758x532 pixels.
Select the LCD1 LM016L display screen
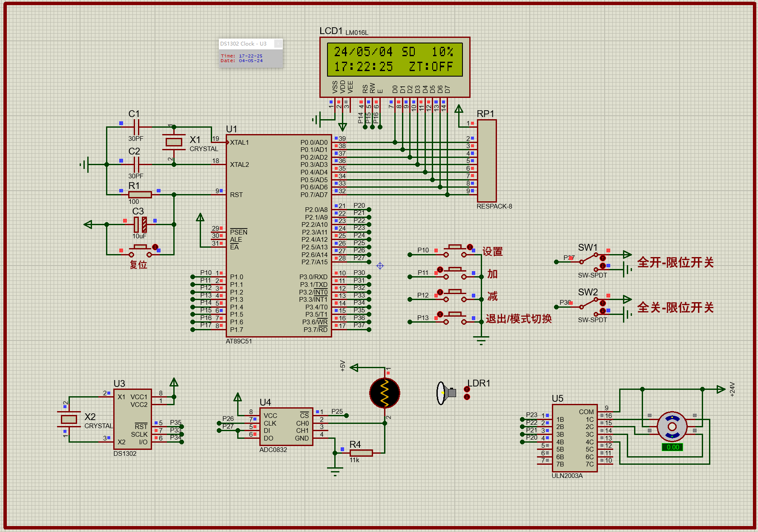pyautogui.click(x=395, y=60)
